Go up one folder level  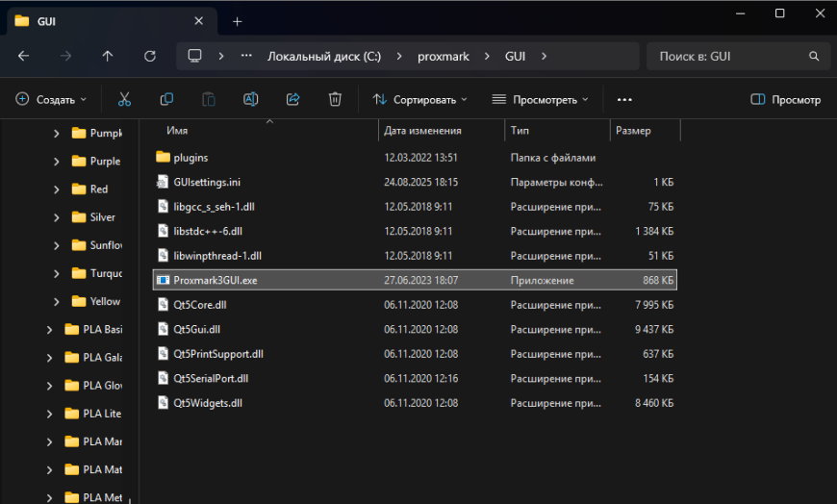tap(108, 56)
